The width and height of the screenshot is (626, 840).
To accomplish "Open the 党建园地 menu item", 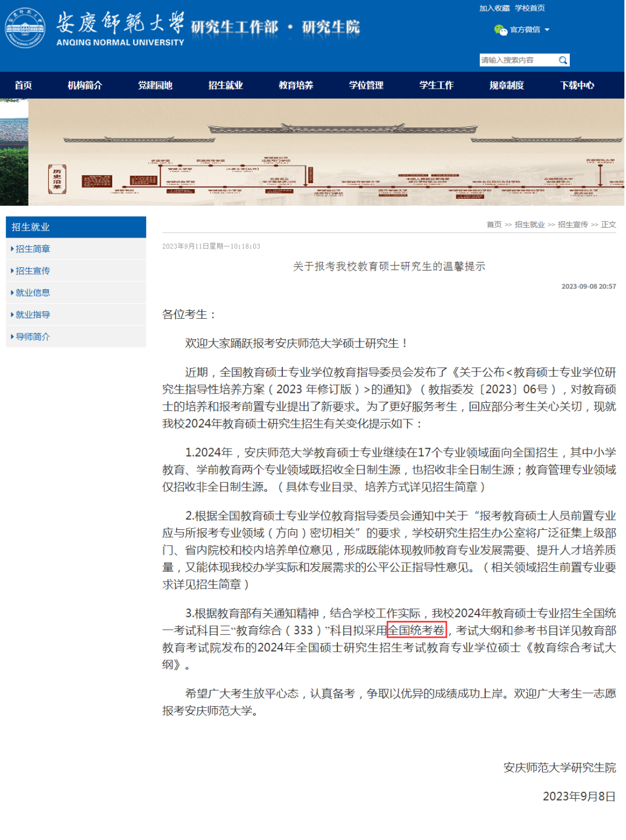I will 155,85.
